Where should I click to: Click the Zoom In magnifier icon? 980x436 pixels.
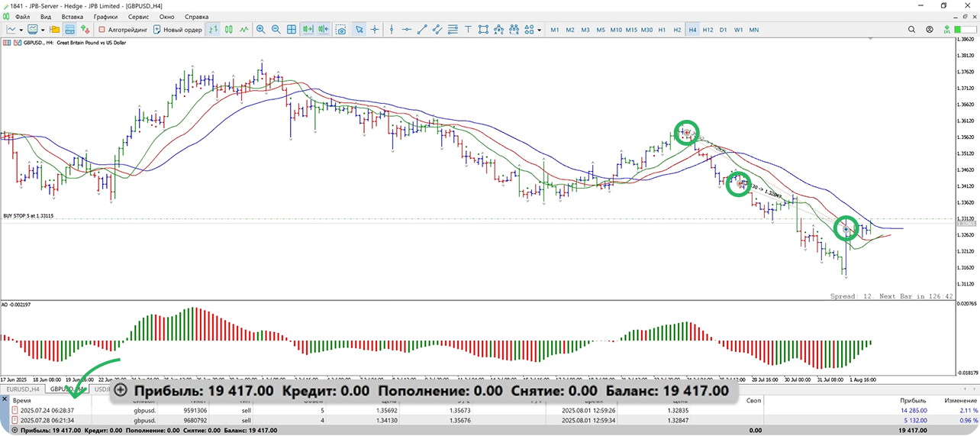tap(261, 30)
